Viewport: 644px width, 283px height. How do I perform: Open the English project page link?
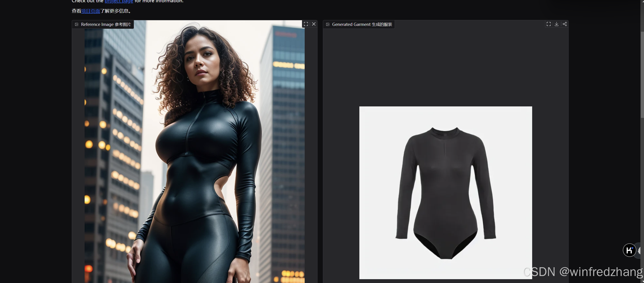[x=119, y=1]
